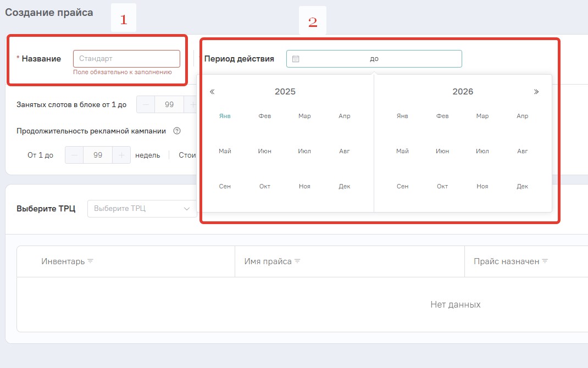Screen dimensions: 588x368
Task: Click the filter icon beside Инвентарь column
Action: point(91,261)
